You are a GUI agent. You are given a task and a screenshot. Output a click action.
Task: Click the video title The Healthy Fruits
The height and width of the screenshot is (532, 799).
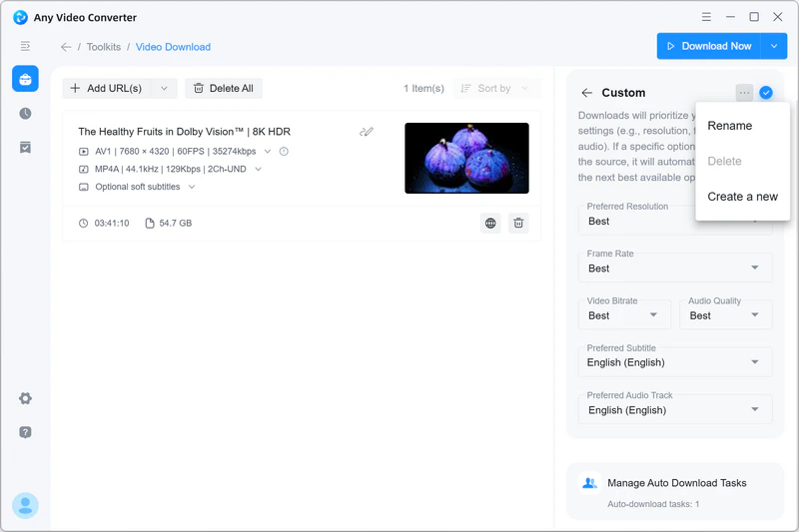(x=185, y=132)
